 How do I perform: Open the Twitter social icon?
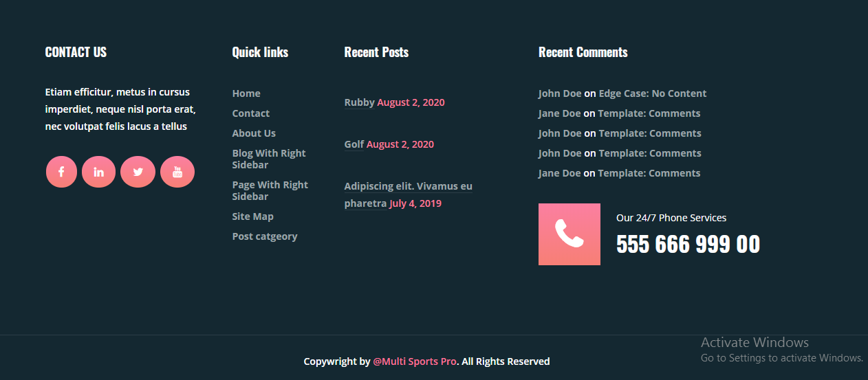(138, 172)
